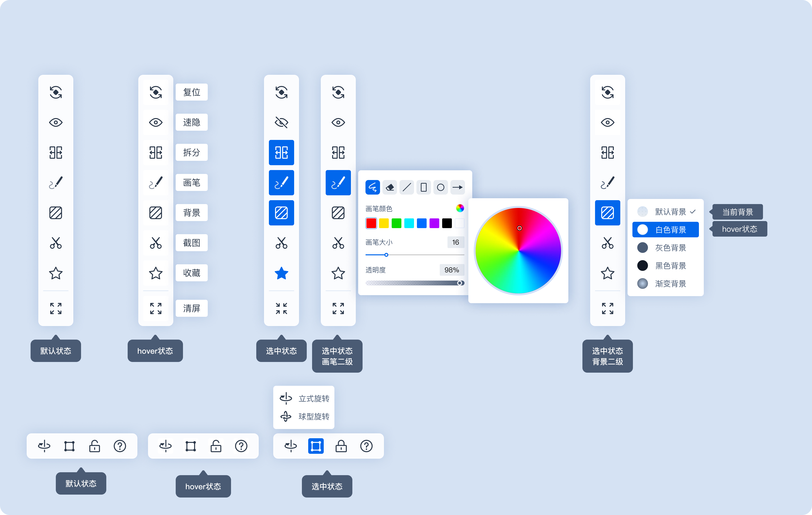Toggle the crossed-out eye visibility icon
The height and width of the screenshot is (515, 812).
pos(281,122)
